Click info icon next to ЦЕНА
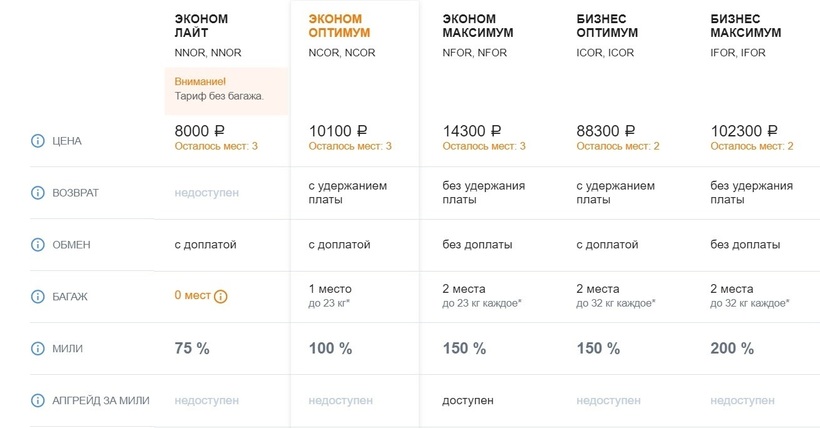The width and height of the screenshot is (820, 428). point(39,141)
